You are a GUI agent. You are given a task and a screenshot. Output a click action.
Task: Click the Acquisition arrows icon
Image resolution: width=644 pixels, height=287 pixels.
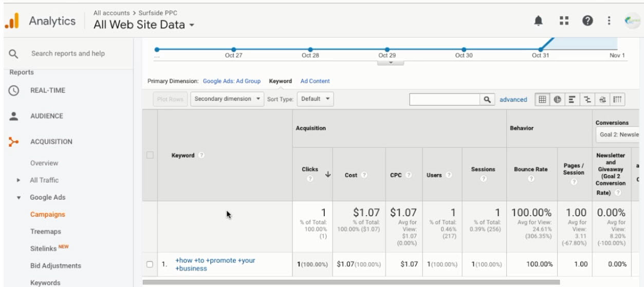[14, 142]
